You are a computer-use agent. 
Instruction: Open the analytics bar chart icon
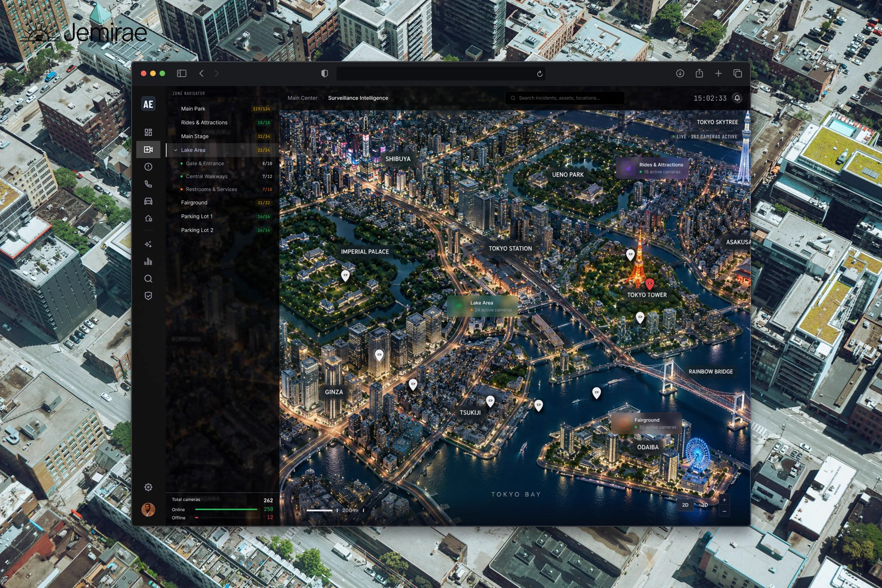point(148,261)
